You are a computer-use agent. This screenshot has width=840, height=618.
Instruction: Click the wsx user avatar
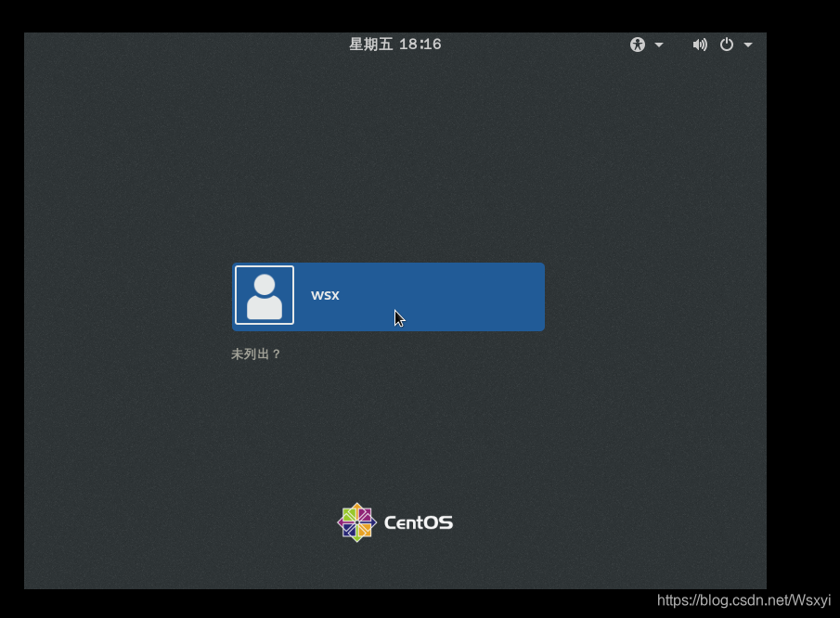(265, 295)
